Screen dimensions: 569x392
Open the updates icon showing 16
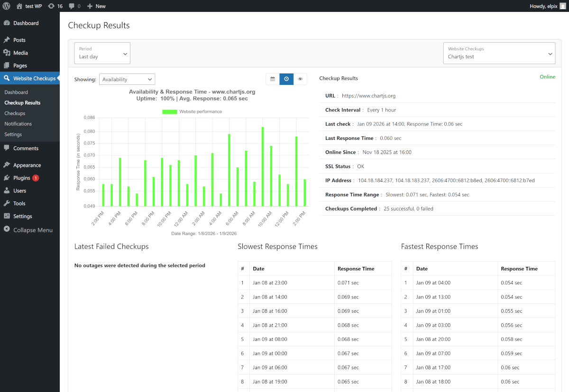click(55, 6)
